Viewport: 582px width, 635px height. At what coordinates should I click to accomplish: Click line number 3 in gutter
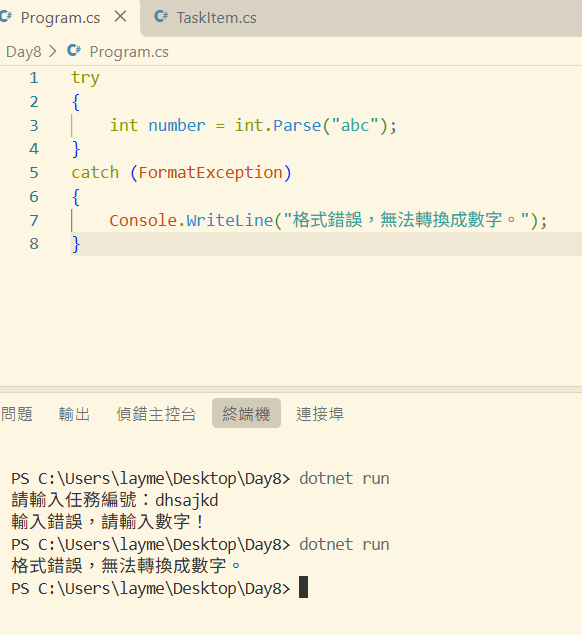pyautogui.click(x=34, y=126)
